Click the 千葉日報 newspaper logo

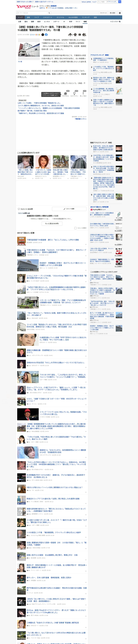[x=77, y=35]
